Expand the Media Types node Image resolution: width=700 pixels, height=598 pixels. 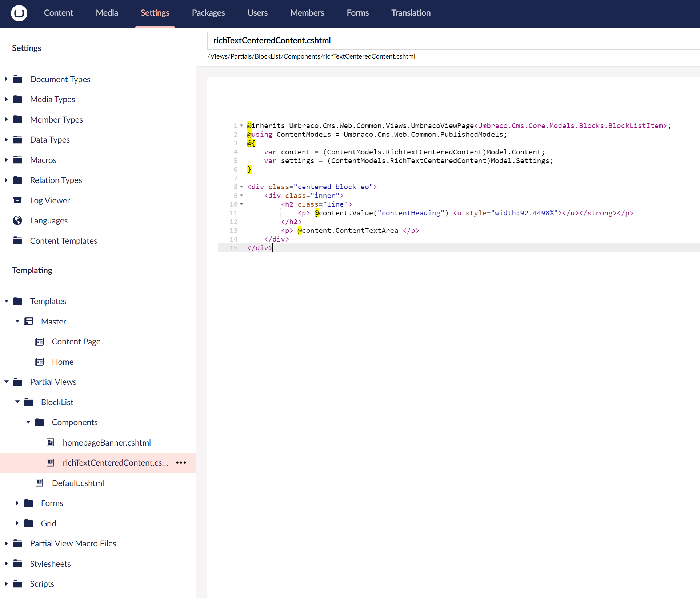6,99
